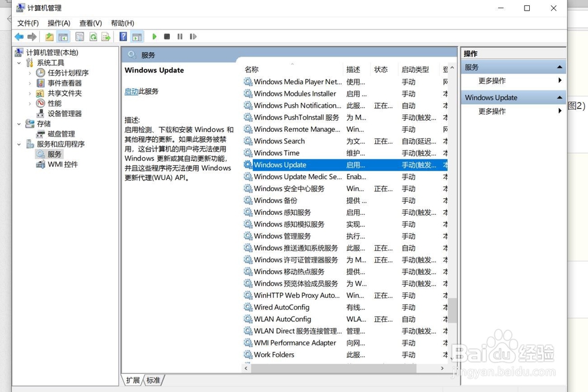This screenshot has width=588, height=392.
Task: Select Windows Update Medic Se... service row
Action: click(x=345, y=177)
